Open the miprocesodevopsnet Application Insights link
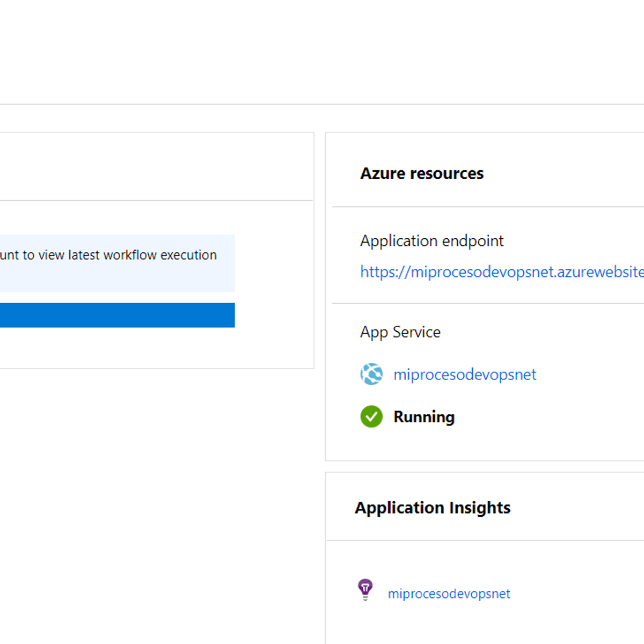This screenshot has width=644, height=644. tap(449, 594)
